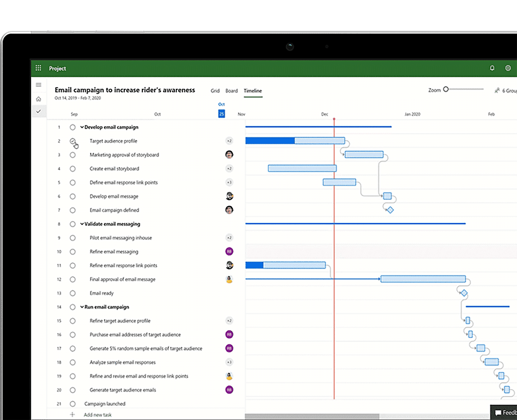The image size is (517, 420).
Task: Switch to the Grid view tab
Action: [x=215, y=91]
